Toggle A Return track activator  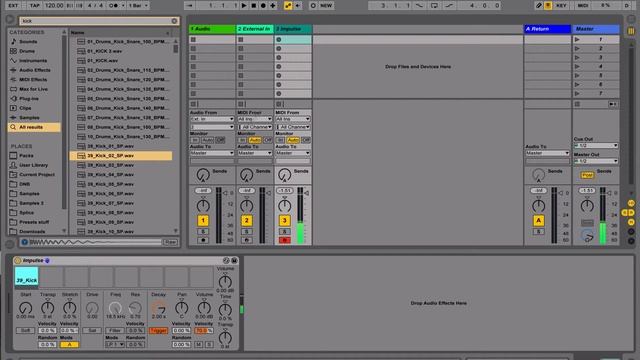(538, 221)
